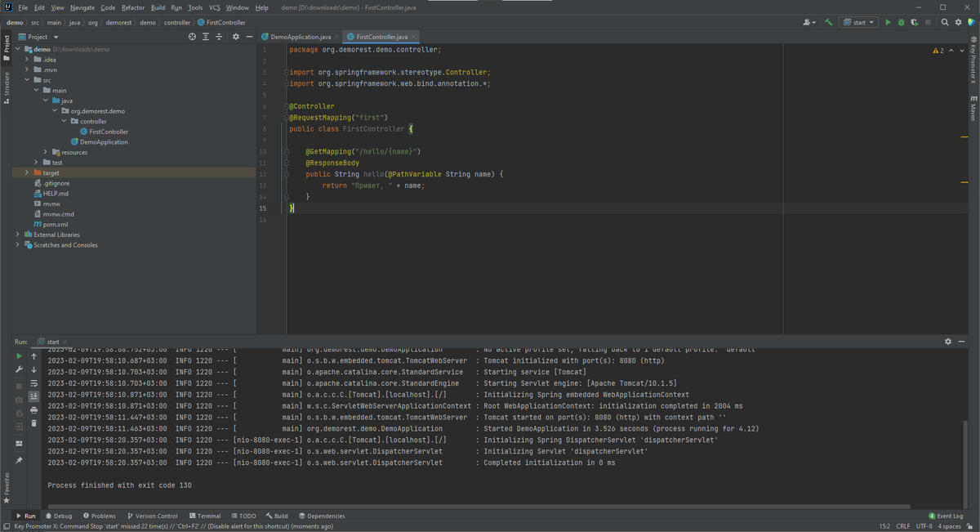This screenshot has width=980, height=532.
Task: Run the 'start' configuration with green play button
Action: point(888,22)
